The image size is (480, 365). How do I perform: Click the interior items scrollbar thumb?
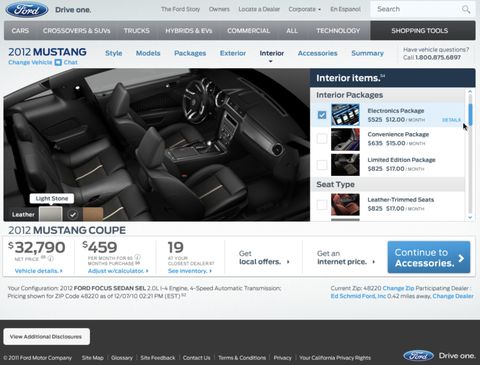coord(470,114)
